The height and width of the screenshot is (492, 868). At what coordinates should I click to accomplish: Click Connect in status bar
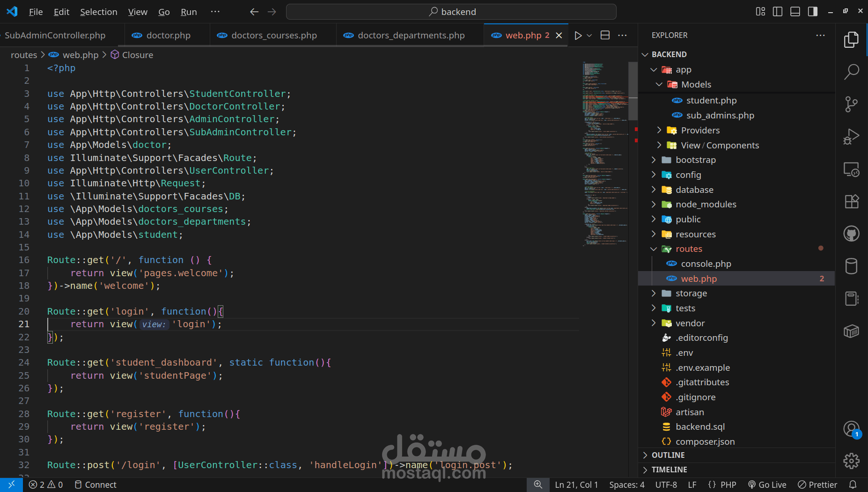point(96,485)
